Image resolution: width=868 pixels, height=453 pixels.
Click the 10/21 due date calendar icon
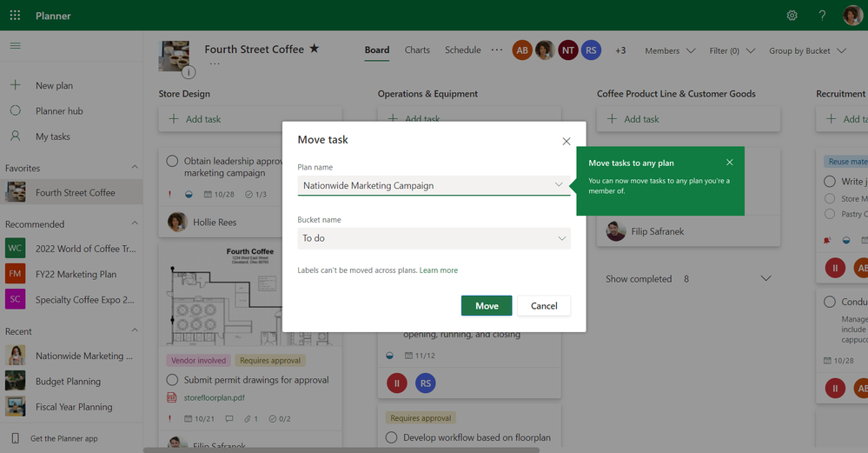189,419
